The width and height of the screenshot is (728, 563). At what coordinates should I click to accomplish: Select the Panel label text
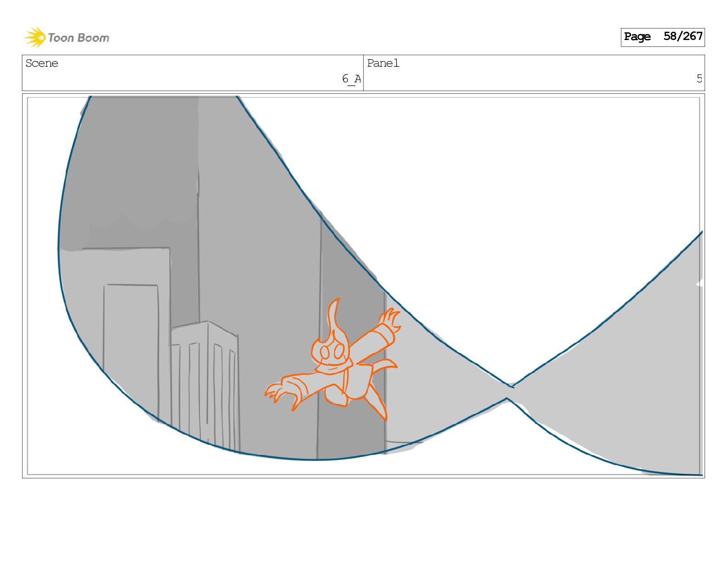tap(383, 63)
